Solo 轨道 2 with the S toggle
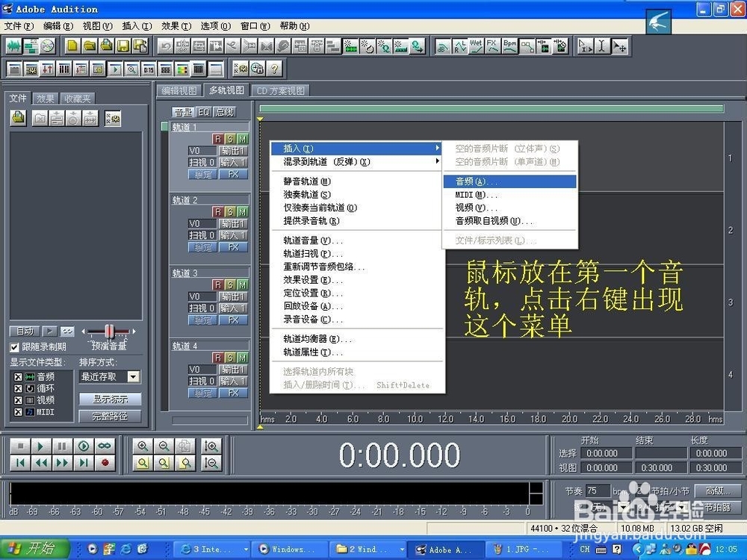This screenshot has width=747, height=560. [229, 211]
